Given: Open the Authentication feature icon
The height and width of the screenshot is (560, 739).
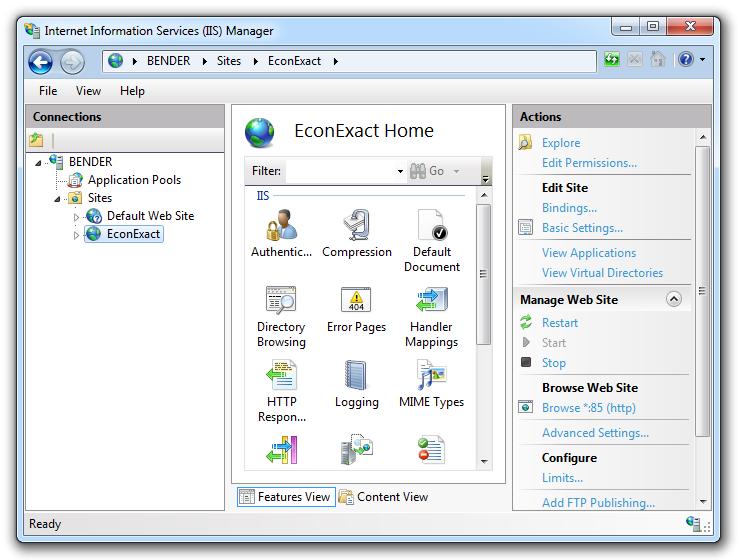Looking at the screenshot, I should click(281, 225).
